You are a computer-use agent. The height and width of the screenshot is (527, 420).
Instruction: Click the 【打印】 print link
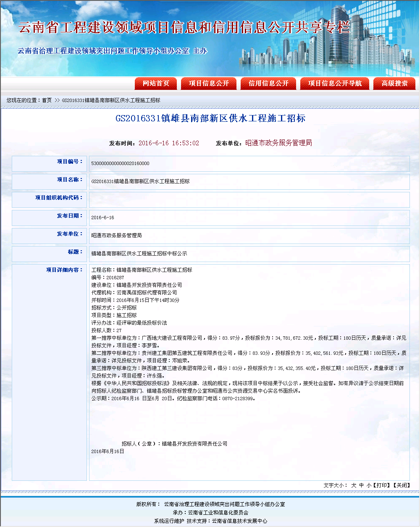coord(381,485)
